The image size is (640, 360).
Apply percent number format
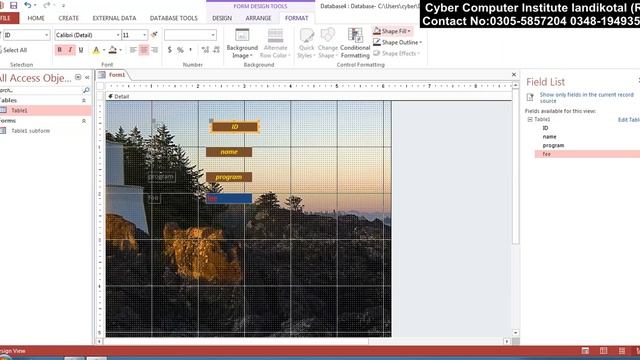click(x=180, y=50)
